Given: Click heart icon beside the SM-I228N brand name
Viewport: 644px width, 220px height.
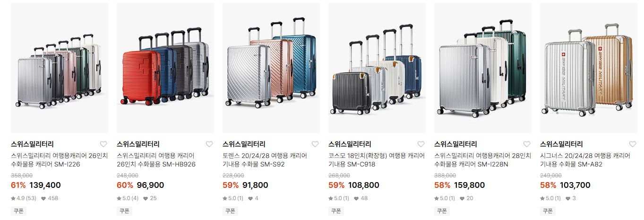Looking at the screenshot, I should point(527,144).
